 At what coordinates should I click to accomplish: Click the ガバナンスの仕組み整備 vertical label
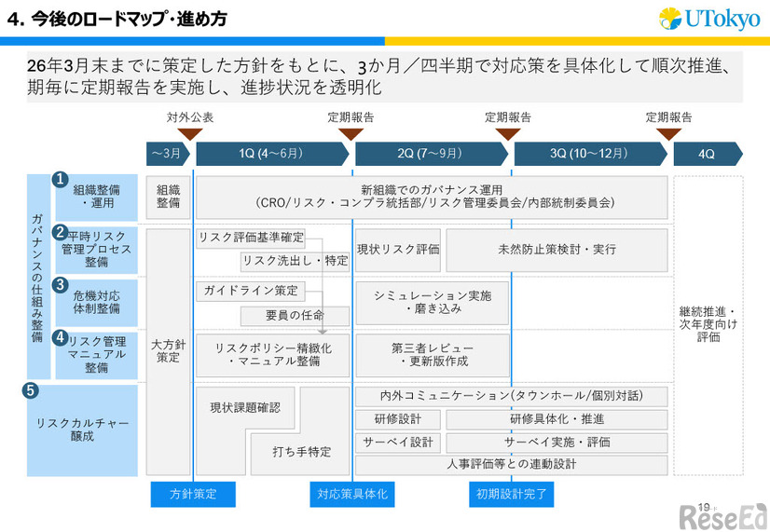[x=38, y=277]
